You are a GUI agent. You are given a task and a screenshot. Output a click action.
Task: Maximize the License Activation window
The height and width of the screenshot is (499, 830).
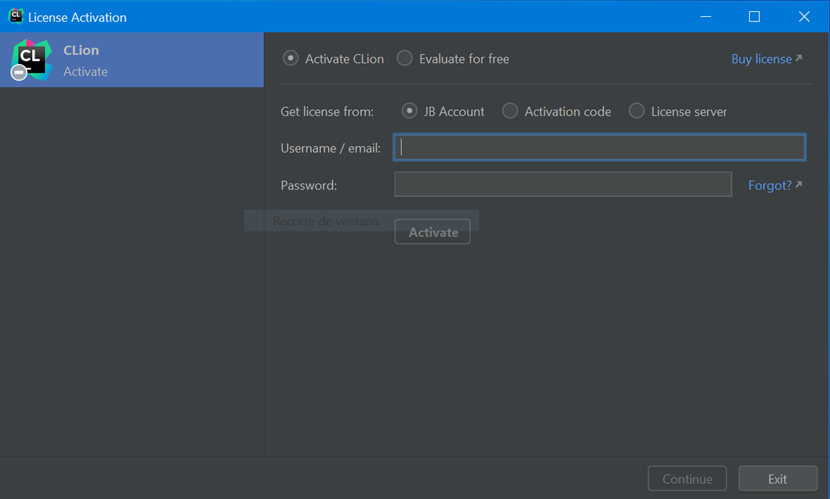point(754,16)
